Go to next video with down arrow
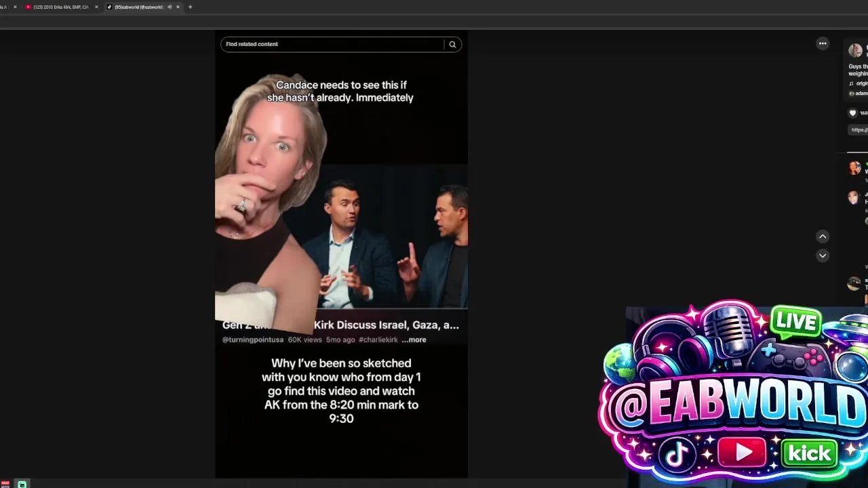The image size is (868, 488). (x=823, y=256)
